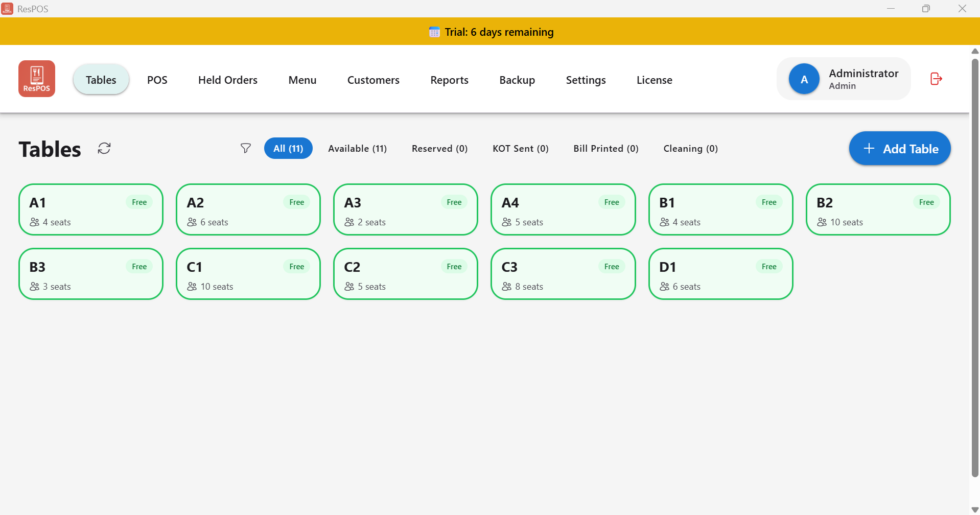
Task: Select table C1 card
Action: [248, 274]
